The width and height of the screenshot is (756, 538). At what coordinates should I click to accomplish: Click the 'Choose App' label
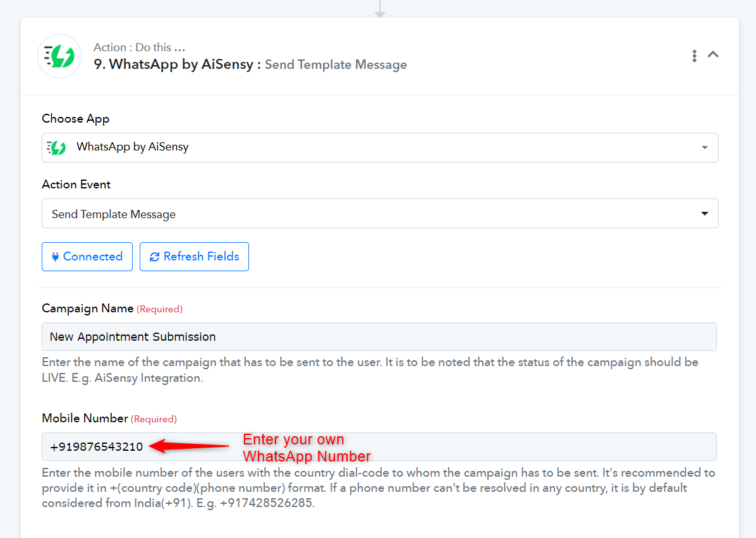click(76, 119)
